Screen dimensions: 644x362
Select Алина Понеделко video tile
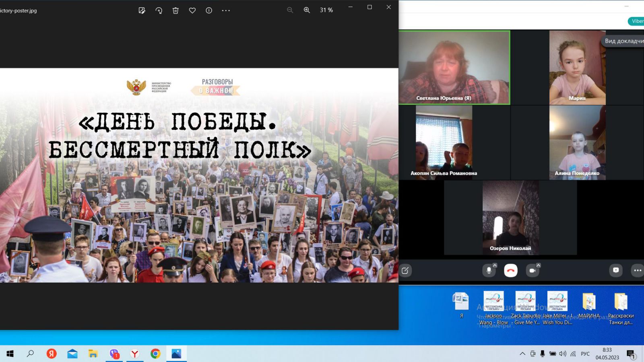pyautogui.click(x=577, y=142)
